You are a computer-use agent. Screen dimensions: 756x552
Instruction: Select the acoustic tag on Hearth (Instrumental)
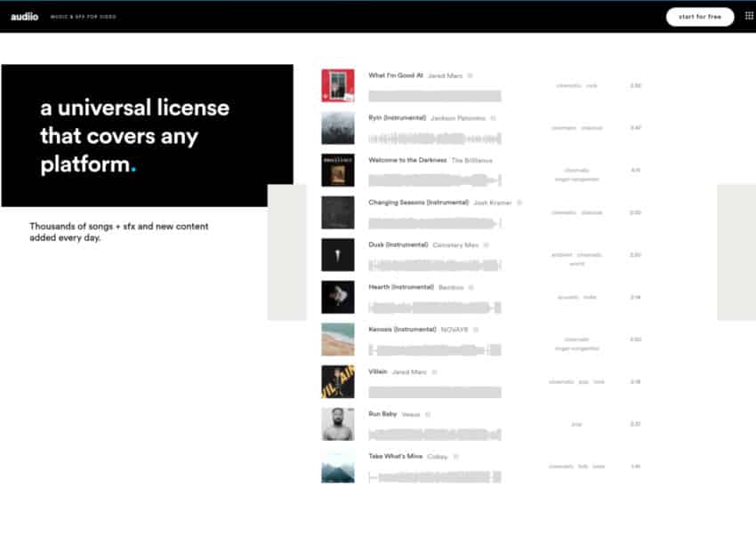567,297
